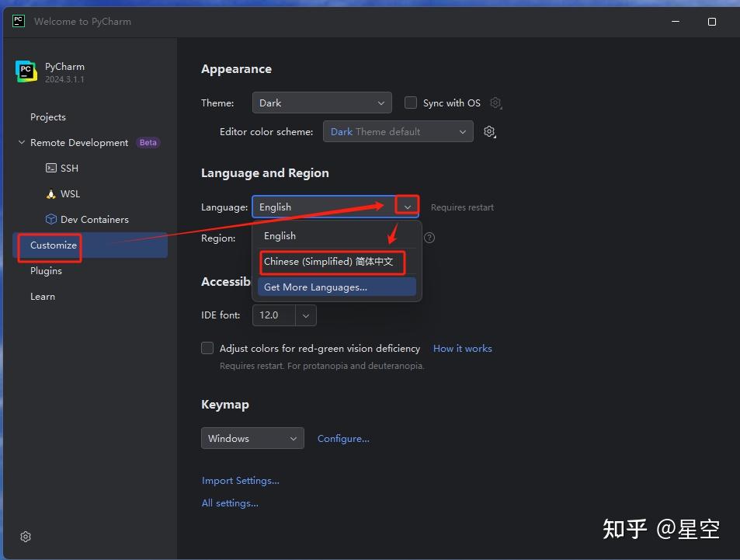Open Learn section
The image size is (740, 560).
pyautogui.click(x=43, y=297)
